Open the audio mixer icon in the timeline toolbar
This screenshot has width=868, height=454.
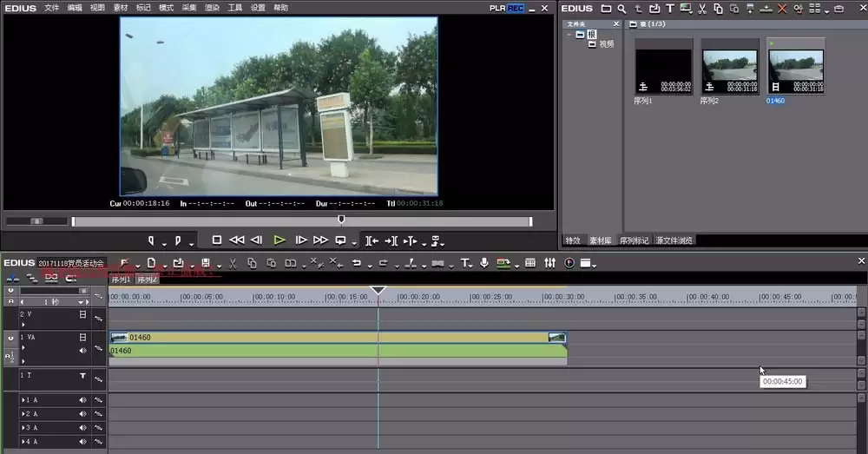pos(549,263)
